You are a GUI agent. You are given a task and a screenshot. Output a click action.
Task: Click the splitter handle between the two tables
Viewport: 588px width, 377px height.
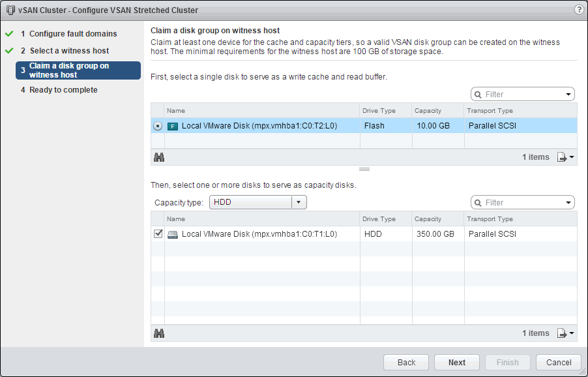tap(364, 170)
